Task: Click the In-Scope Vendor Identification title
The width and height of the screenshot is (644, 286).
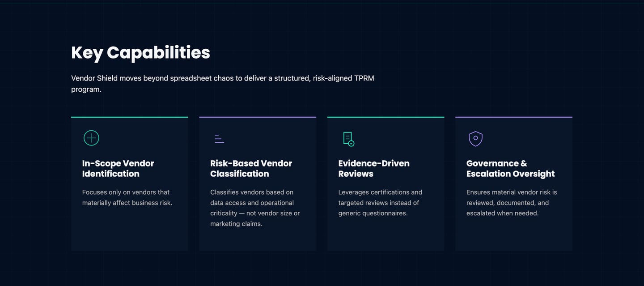Action: pyautogui.click(x=118, y=168)
